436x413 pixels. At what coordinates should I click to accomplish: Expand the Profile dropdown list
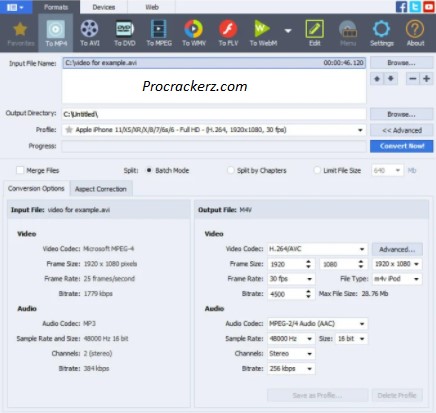(360, 130)
